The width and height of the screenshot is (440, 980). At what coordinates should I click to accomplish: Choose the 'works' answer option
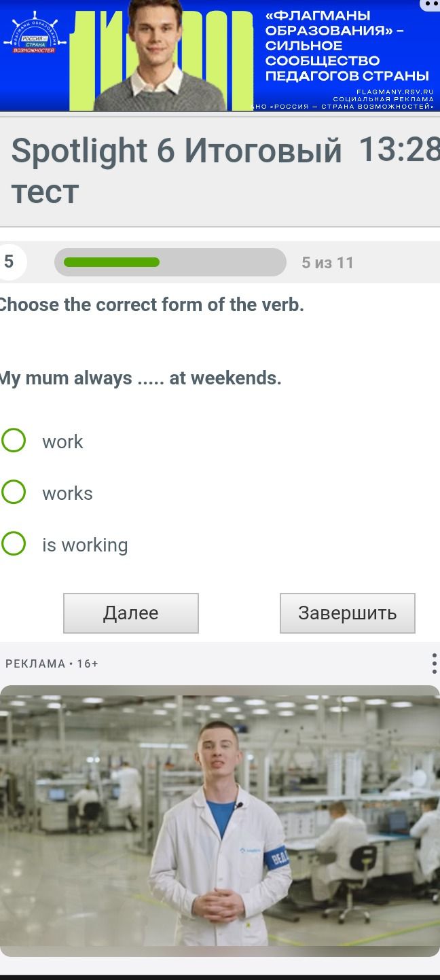(14, 492)
